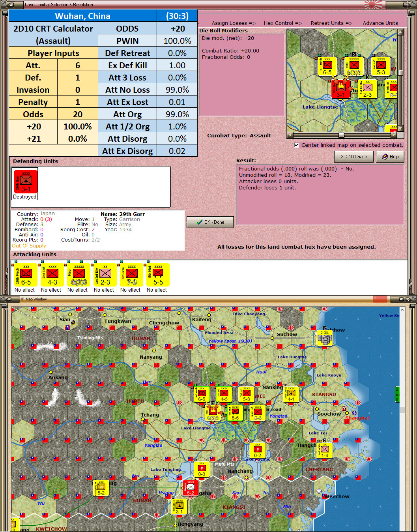Click the 2-3 unit in the linked minimap

pyautogui.click(x=367, y=89)
